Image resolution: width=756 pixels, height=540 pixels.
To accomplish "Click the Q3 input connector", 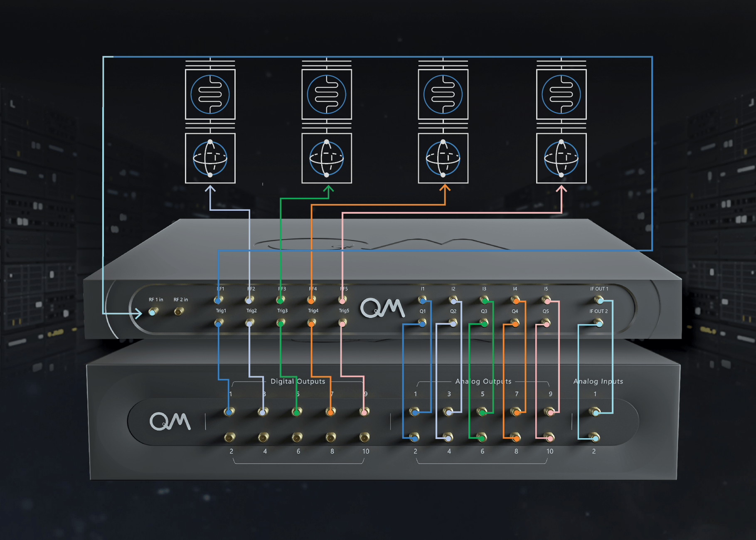I will tap(484, 323).
